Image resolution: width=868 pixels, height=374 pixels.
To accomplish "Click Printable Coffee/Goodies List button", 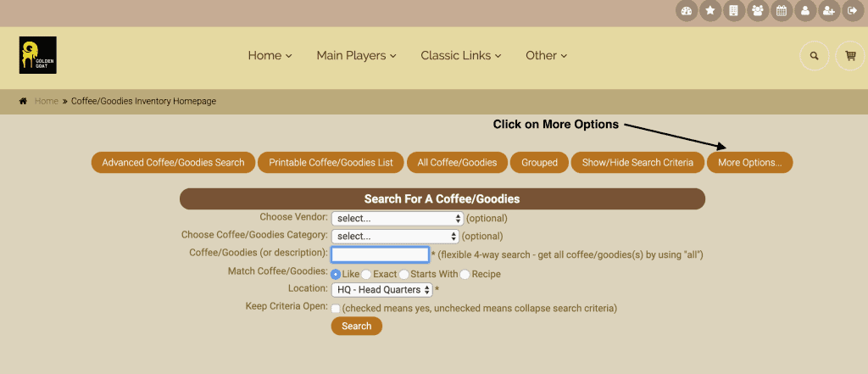I will pyautogui.click(x=331, y=162).
